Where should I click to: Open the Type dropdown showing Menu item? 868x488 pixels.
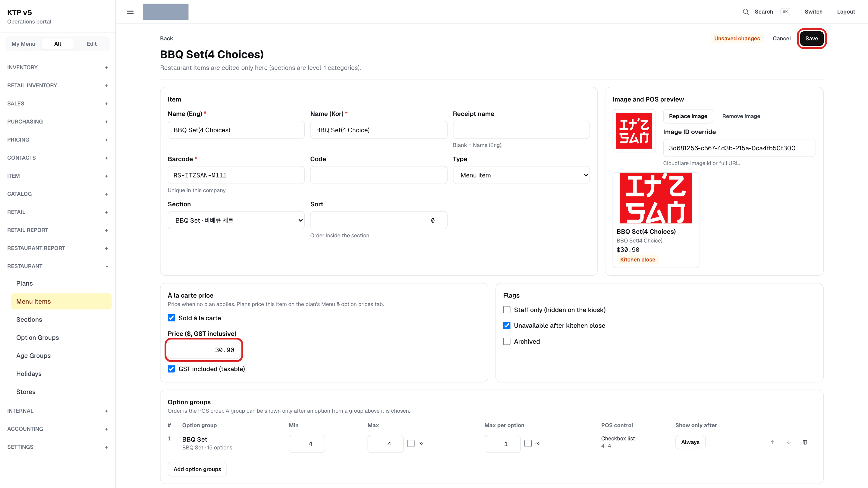[521, 175]
